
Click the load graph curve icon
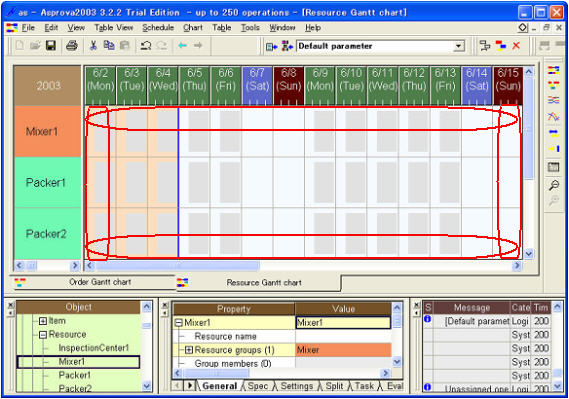[553, 116]
